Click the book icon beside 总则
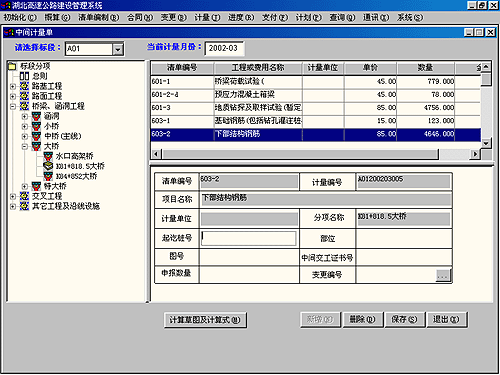The width and height of the screenshot is (500, 375). pos(24,76)
